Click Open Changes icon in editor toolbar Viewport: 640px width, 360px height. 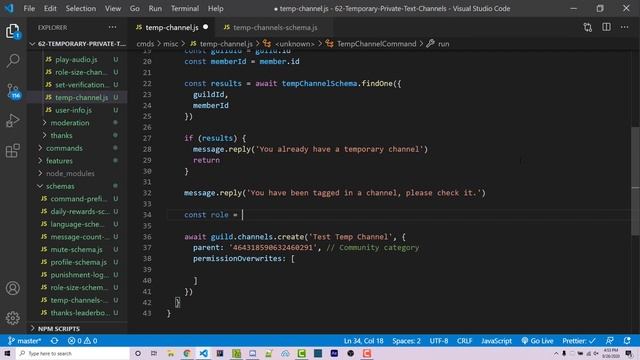coord(588,27)
